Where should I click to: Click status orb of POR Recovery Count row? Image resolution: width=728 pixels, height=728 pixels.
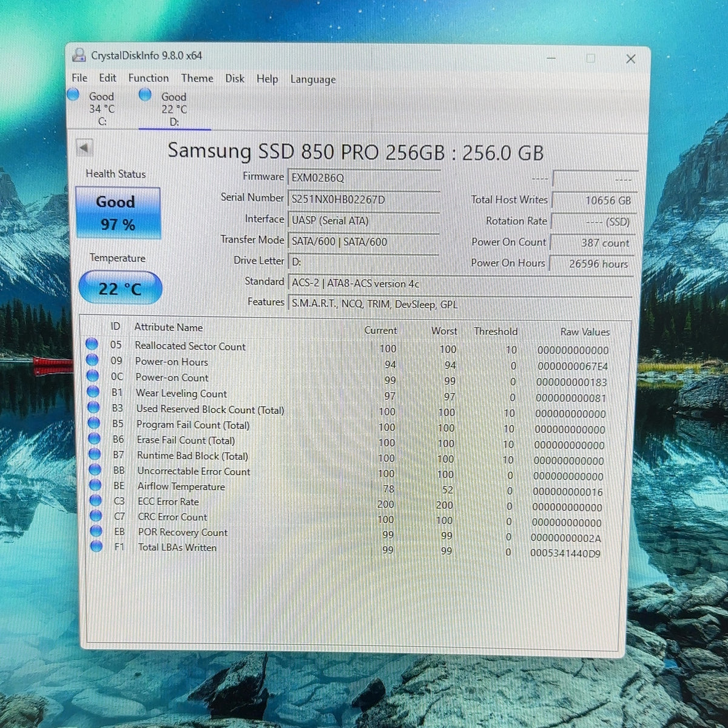[96, 531]
